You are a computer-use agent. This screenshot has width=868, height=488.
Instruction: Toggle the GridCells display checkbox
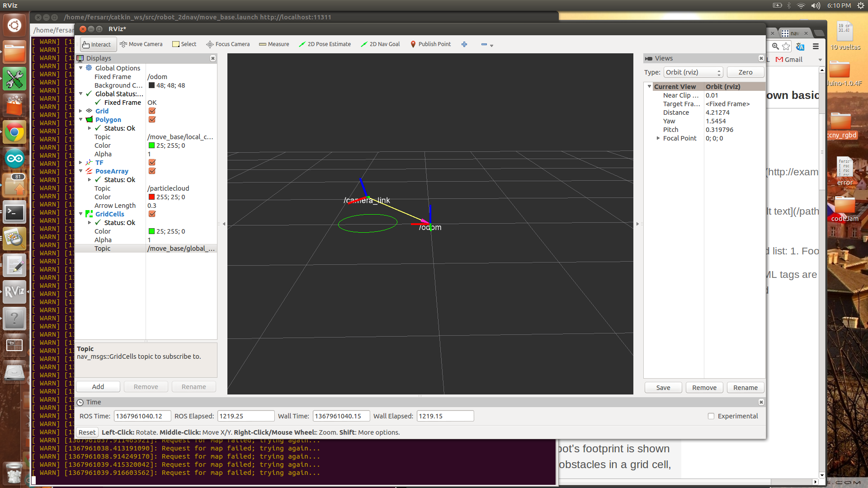point(152,214)
